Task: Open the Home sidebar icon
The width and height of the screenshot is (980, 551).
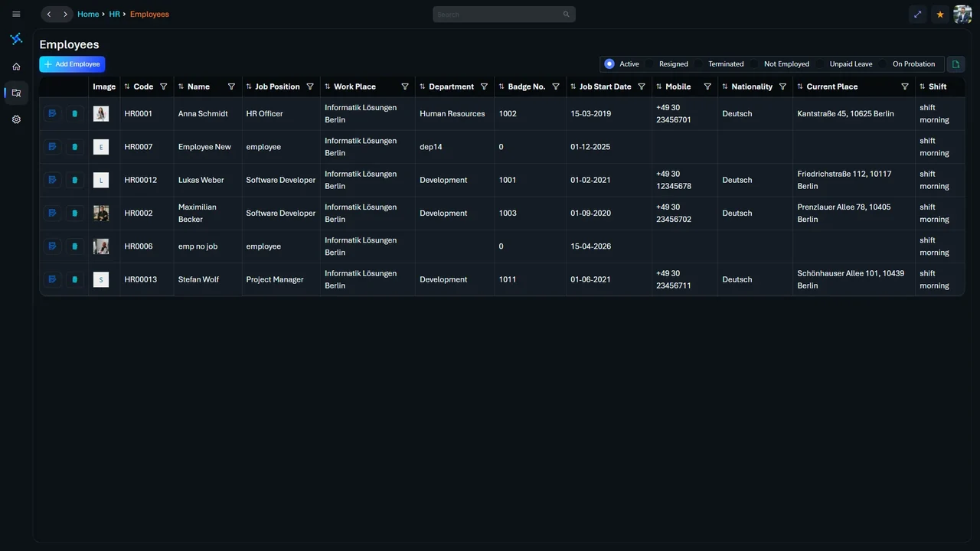Action: click(16, 67)
